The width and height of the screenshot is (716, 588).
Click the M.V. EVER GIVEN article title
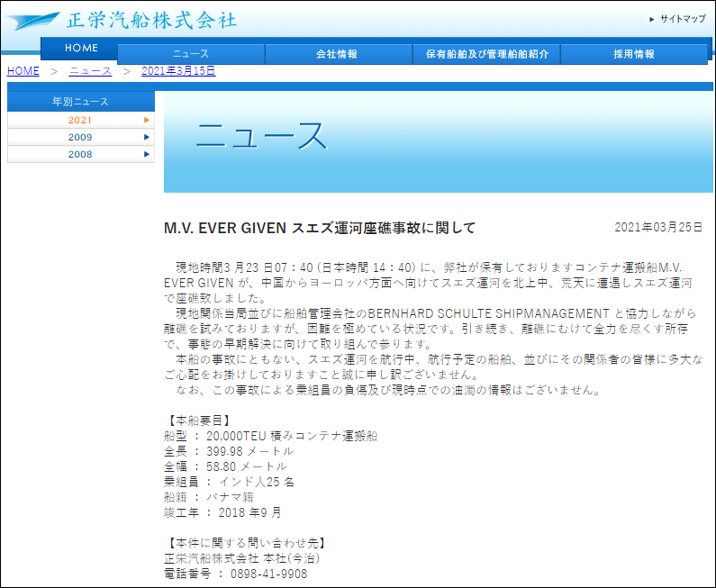pyautogui.click(x=320, y=228)
